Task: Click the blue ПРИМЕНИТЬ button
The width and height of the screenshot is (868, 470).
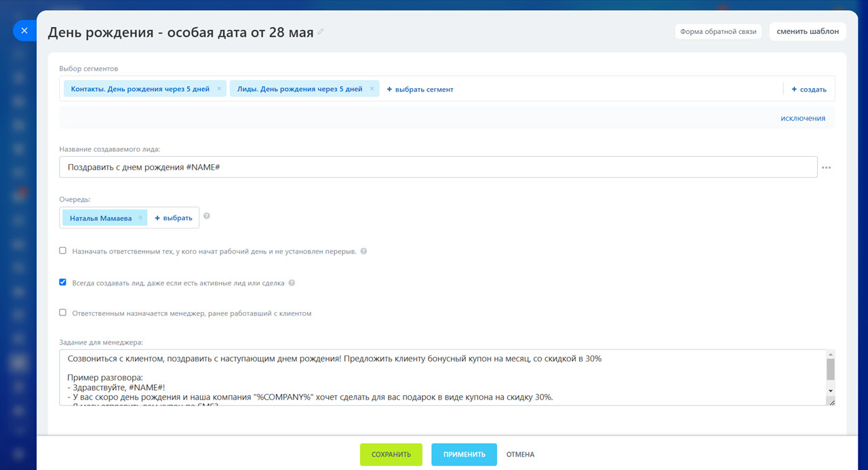Action: point(464,454)
